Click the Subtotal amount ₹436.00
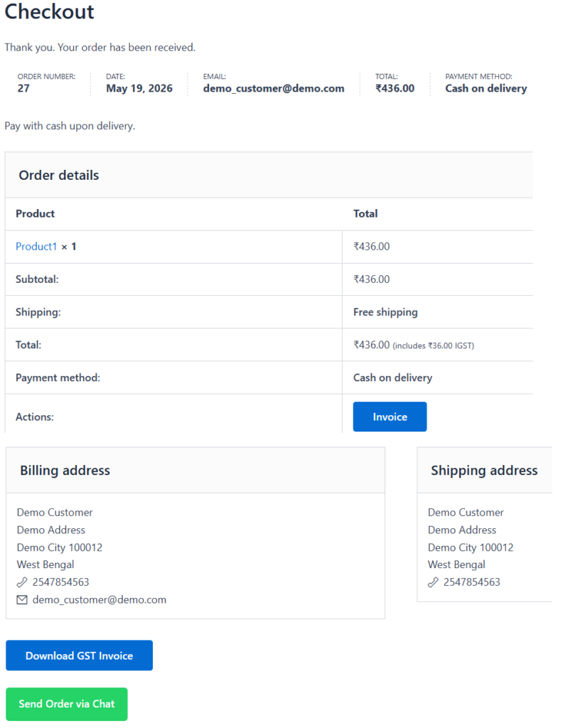The width and height of the screenshot is (585, 728). 372,279
